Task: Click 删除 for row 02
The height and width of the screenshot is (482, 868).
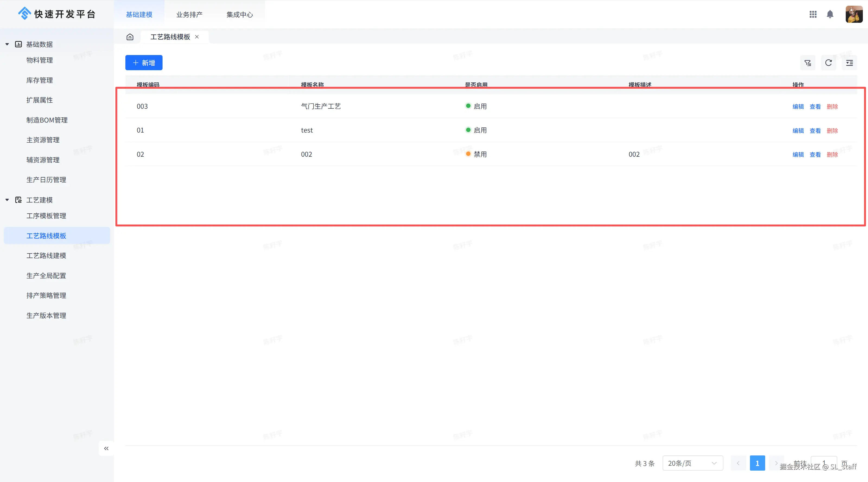Action: tap(832, 155)
